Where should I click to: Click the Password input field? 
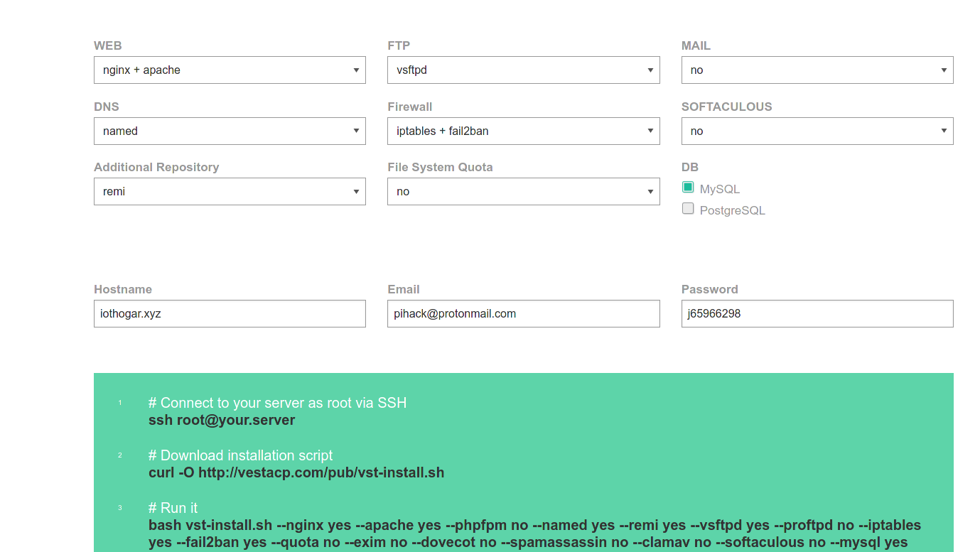click(x=817, y=314)
